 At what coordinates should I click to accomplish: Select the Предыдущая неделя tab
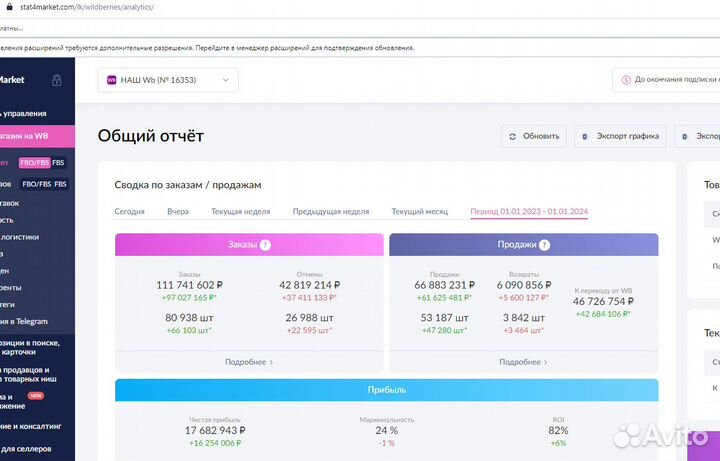click(x=330, y=211)
